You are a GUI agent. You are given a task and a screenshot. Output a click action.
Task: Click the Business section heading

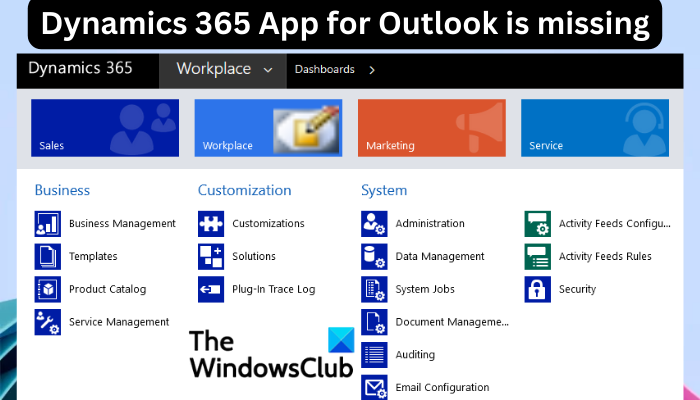[x=62, y=191]
